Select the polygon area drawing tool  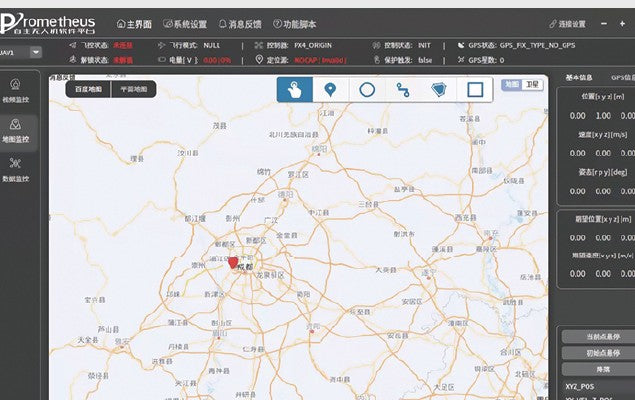coord(439,89)
